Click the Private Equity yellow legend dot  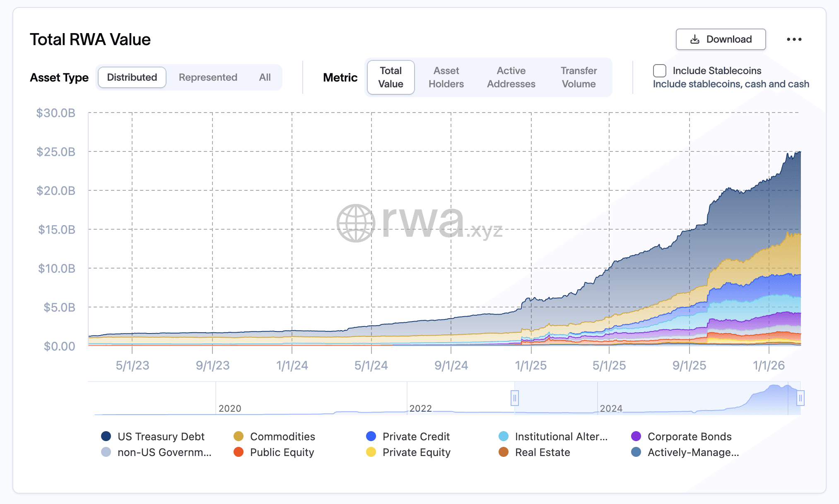(x=371, y=452)
